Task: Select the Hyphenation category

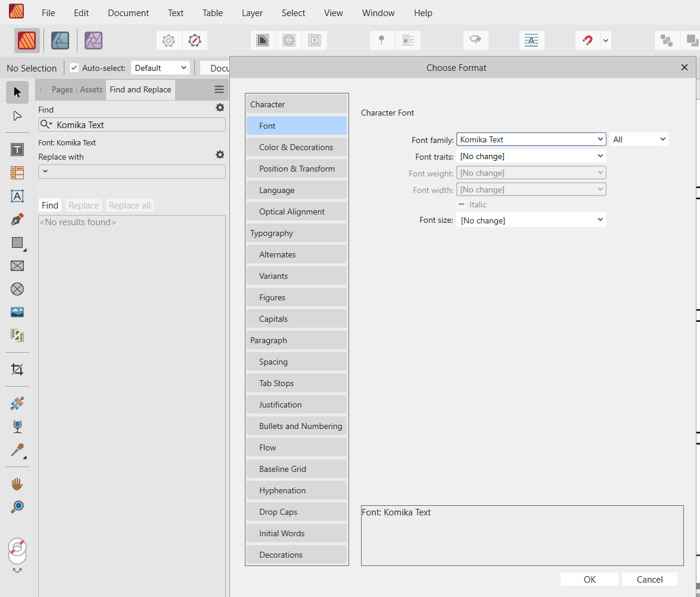Action: coord(297,490)
